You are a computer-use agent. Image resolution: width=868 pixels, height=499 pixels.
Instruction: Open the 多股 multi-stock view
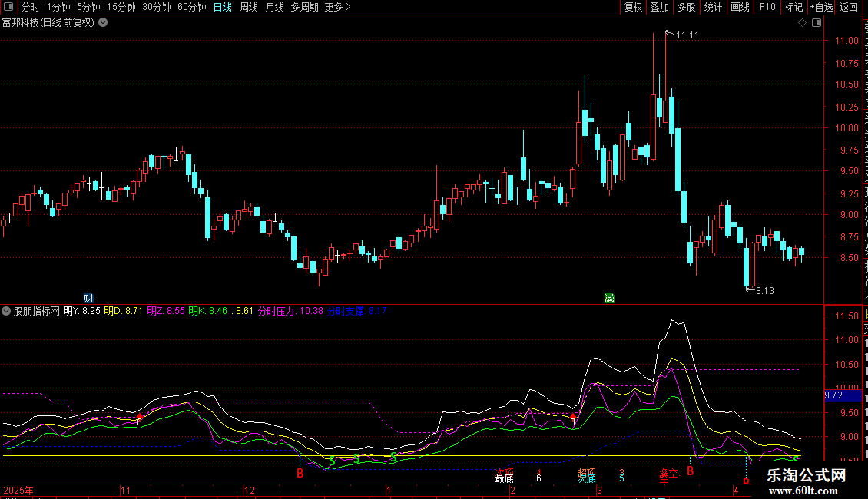coord(686,7)
